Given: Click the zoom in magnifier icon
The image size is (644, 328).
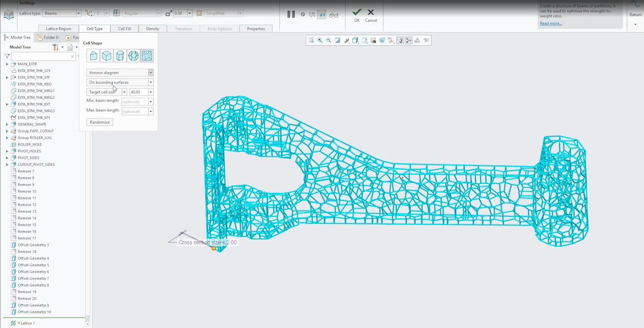Looking at the screenshot, I should click(320, 40).
